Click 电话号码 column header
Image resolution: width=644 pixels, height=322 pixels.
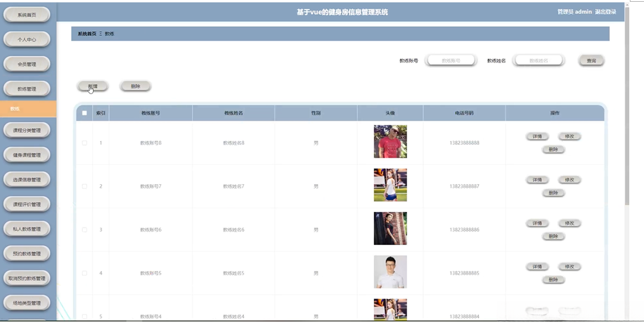point(464,113)
